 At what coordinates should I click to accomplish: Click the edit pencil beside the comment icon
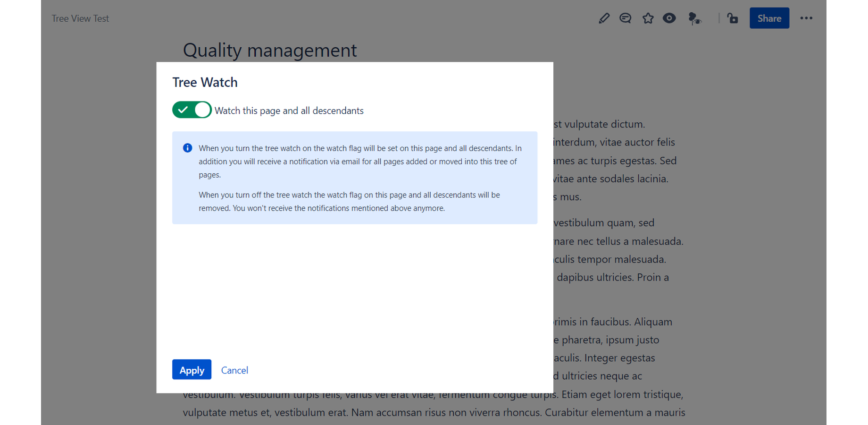pyautogui.click(x=604, y=18)
